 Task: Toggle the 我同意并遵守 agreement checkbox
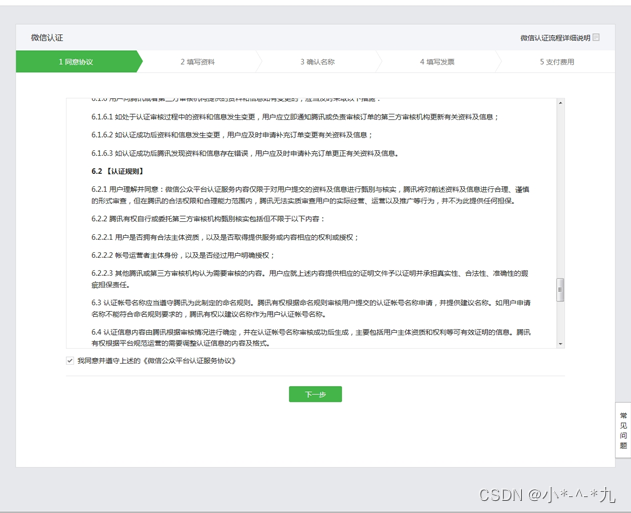pyautogui.click(x=70, y=361)
